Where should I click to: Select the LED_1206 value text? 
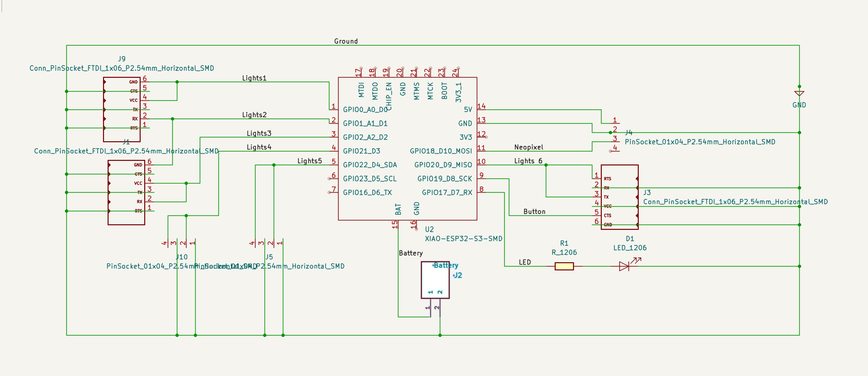630,248
